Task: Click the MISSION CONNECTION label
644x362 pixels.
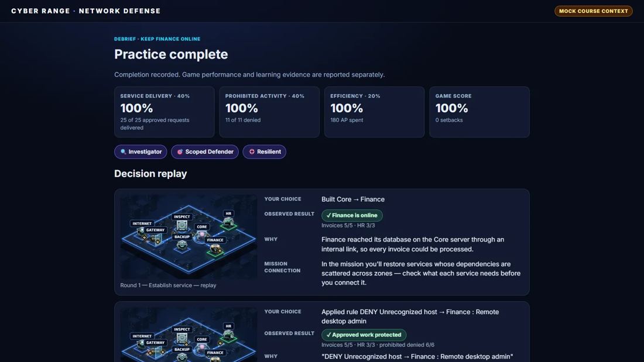Action: (282, 267)
